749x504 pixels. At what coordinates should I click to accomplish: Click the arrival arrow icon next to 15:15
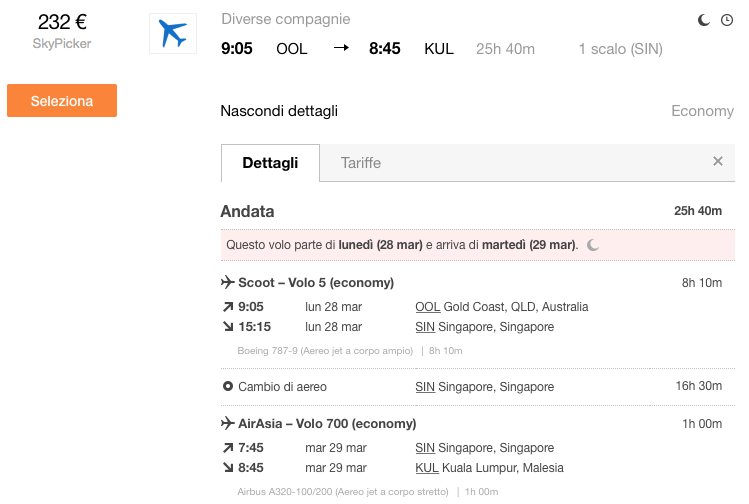(228, 327)
